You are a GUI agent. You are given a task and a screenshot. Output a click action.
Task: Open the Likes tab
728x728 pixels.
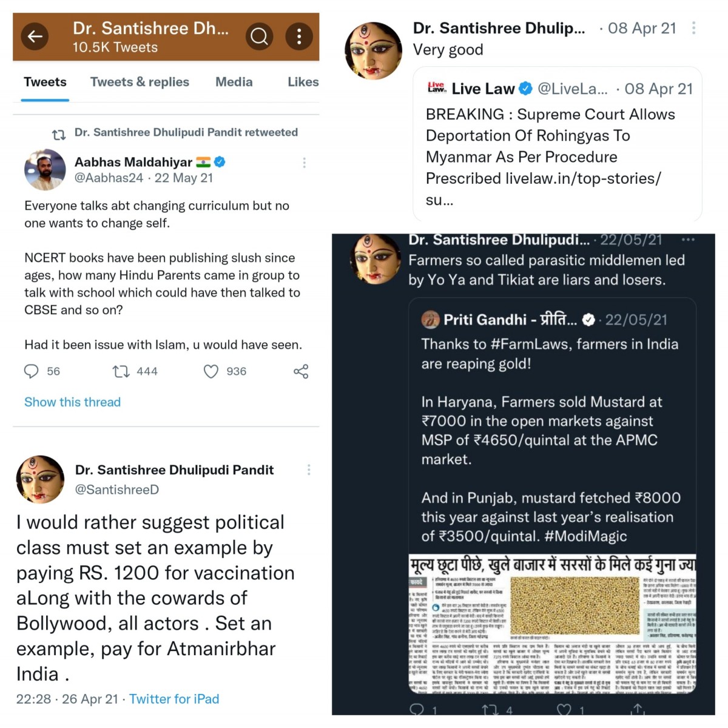pyautogui.click(x=303, y=82)
